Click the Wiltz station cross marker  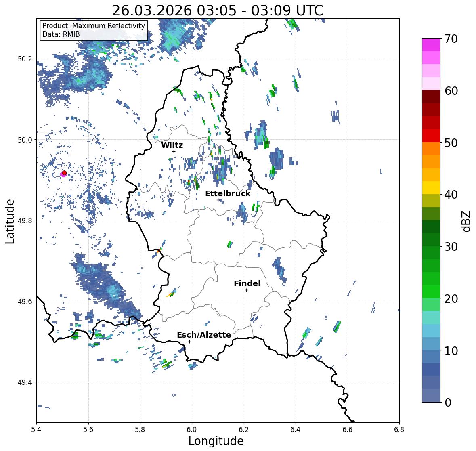[x=174, y=152]
